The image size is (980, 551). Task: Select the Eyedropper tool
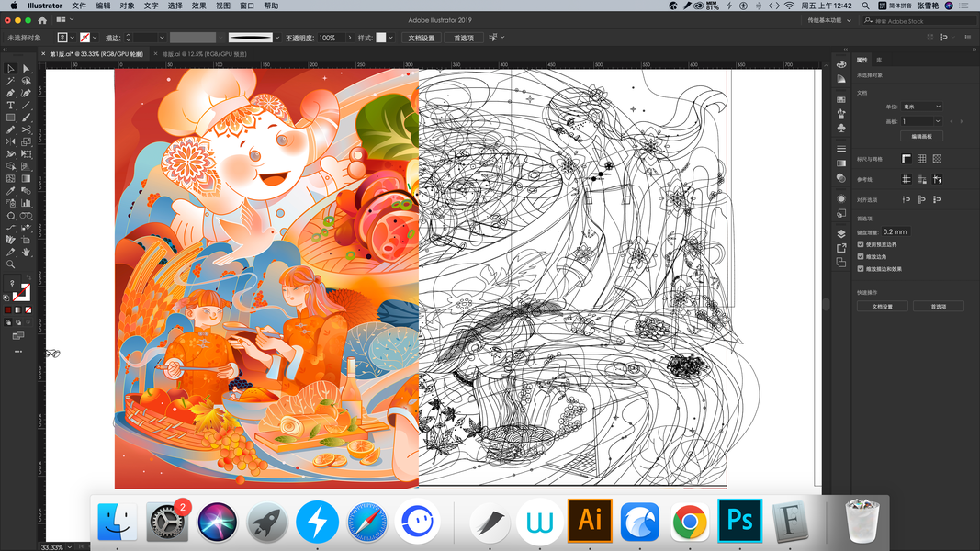click(x=11, y=190)
